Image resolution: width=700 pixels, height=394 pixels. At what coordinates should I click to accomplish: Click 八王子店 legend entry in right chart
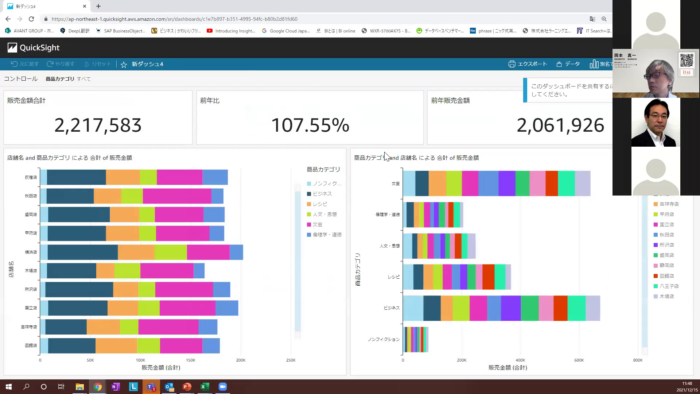tap(666, 286)
